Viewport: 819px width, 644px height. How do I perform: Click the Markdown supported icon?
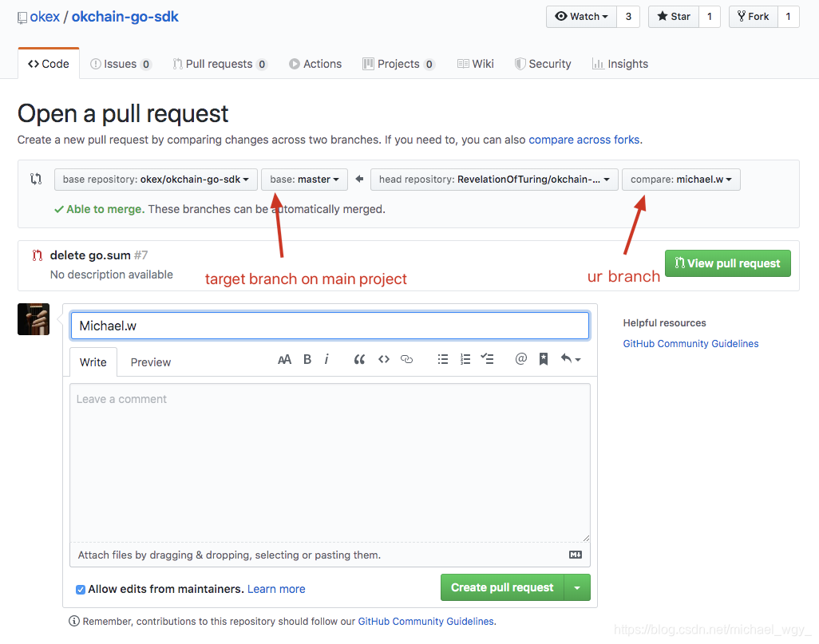[576, 555]
